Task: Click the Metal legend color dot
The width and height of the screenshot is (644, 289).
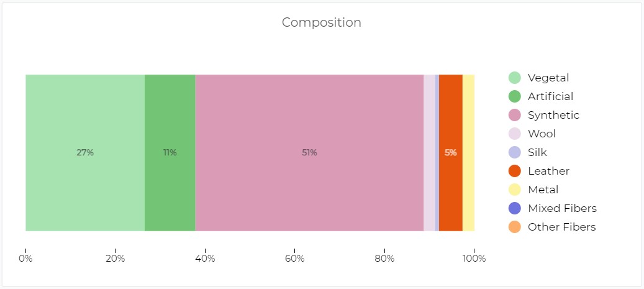Action: (x=515, y=190)
